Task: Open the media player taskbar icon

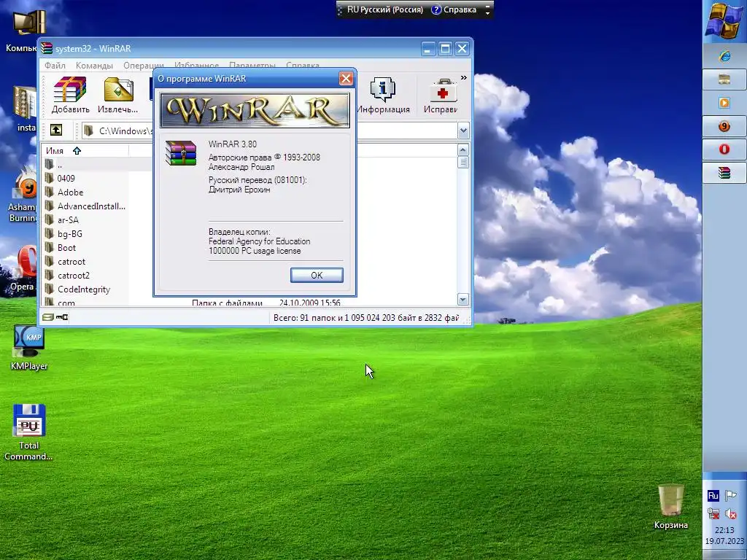Action: click(x=724, y=103)
